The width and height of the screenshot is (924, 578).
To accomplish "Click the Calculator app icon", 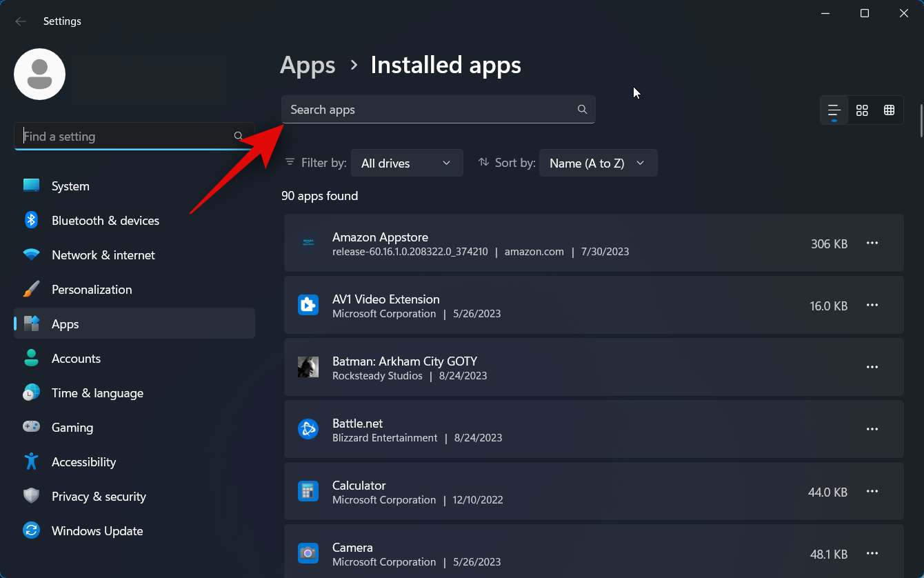I will (x=308, y=492).
